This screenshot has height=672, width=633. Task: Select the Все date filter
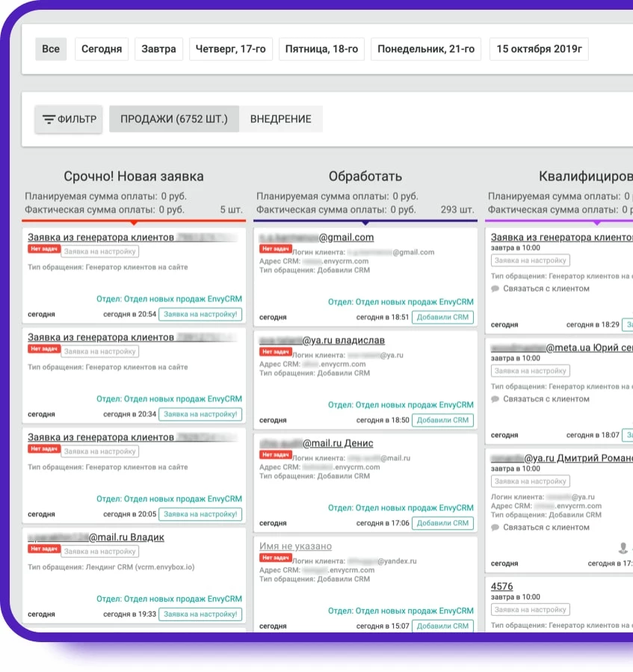pos(51,49)
